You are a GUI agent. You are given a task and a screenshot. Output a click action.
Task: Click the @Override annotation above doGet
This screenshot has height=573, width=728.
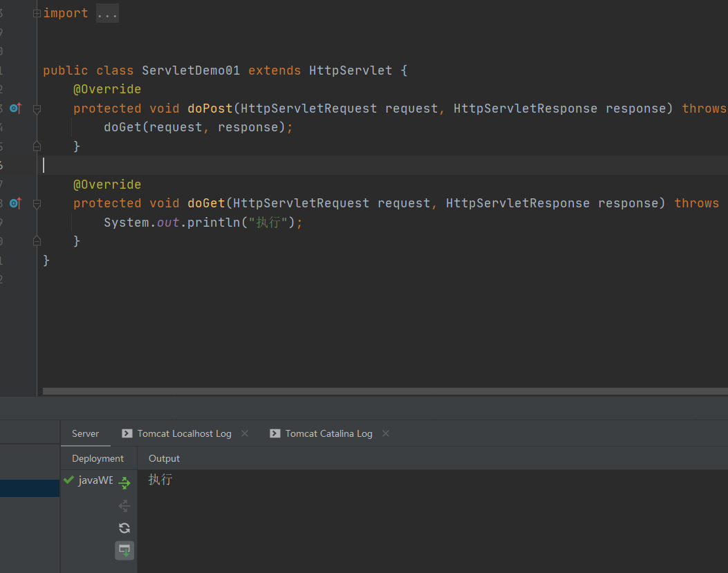[x=107, y=185]
